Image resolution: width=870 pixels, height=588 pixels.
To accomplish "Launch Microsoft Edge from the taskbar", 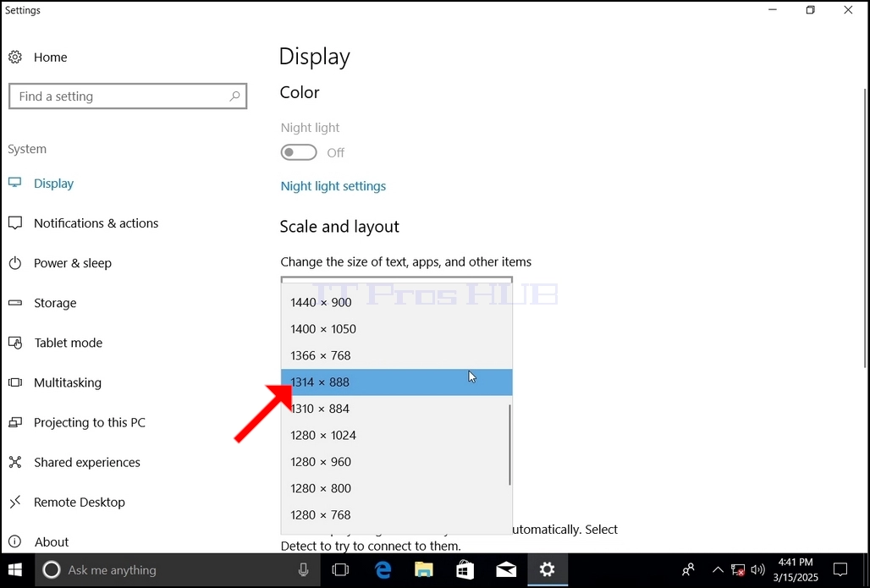I will 383,569.
